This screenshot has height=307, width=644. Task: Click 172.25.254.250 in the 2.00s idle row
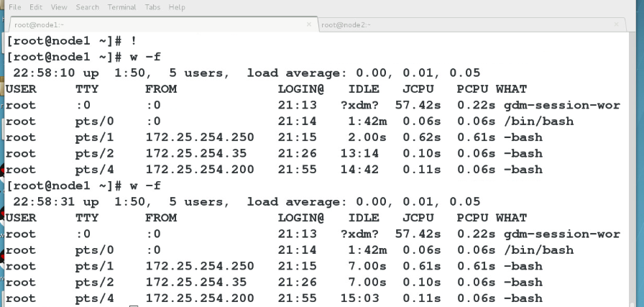click(x=200, y=137)
